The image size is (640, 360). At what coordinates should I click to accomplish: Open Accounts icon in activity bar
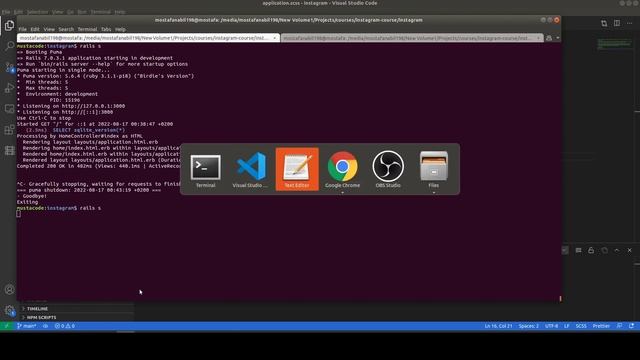coord(9,290)
